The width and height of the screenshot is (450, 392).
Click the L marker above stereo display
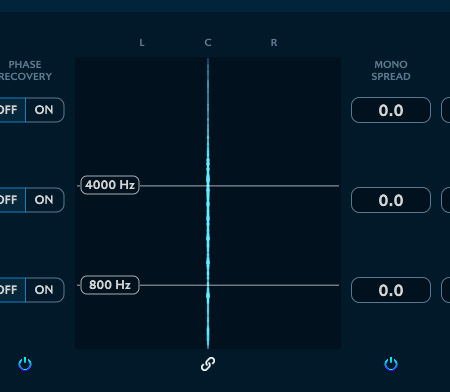click(142, 43)
